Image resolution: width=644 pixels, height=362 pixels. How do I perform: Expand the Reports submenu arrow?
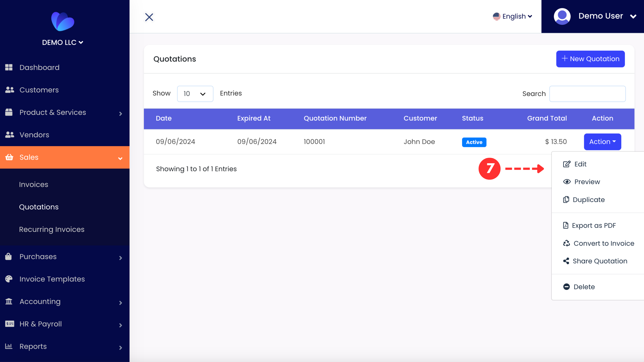point(121,348)
